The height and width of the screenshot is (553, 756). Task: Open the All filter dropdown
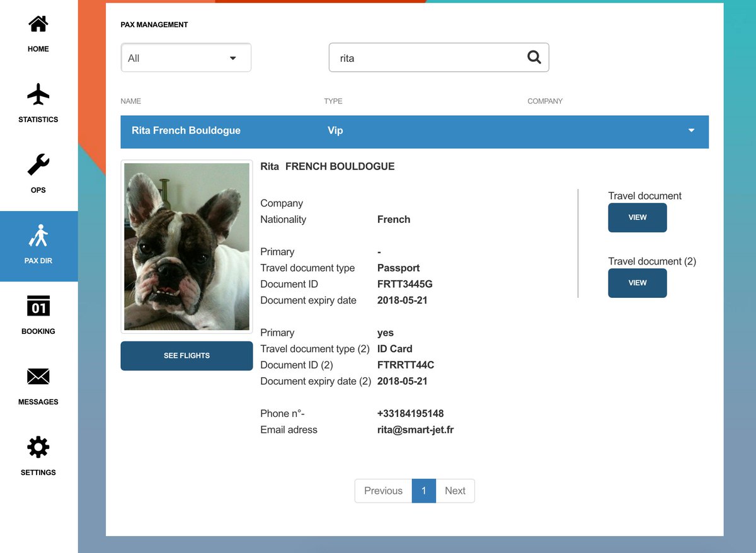pos(186,58)
